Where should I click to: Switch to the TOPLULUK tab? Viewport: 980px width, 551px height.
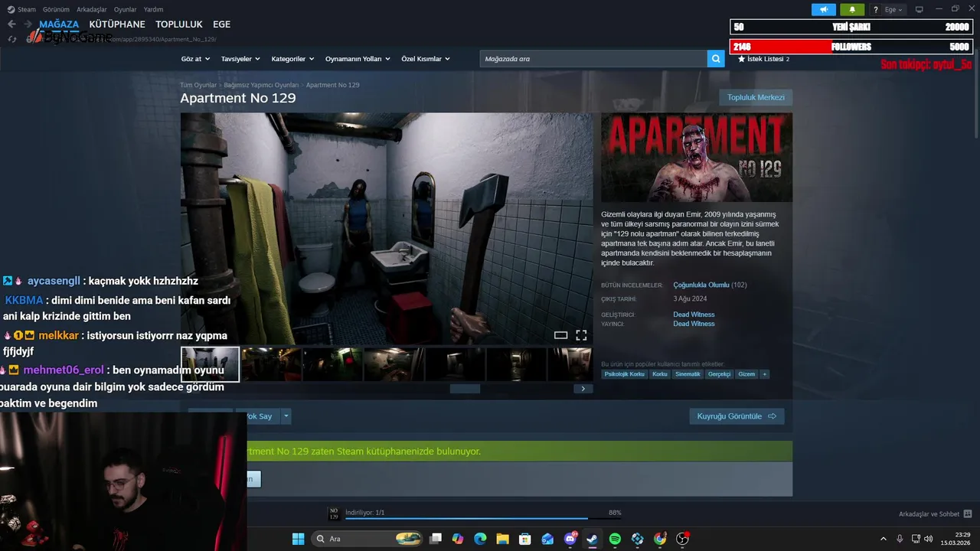(179, 24)
